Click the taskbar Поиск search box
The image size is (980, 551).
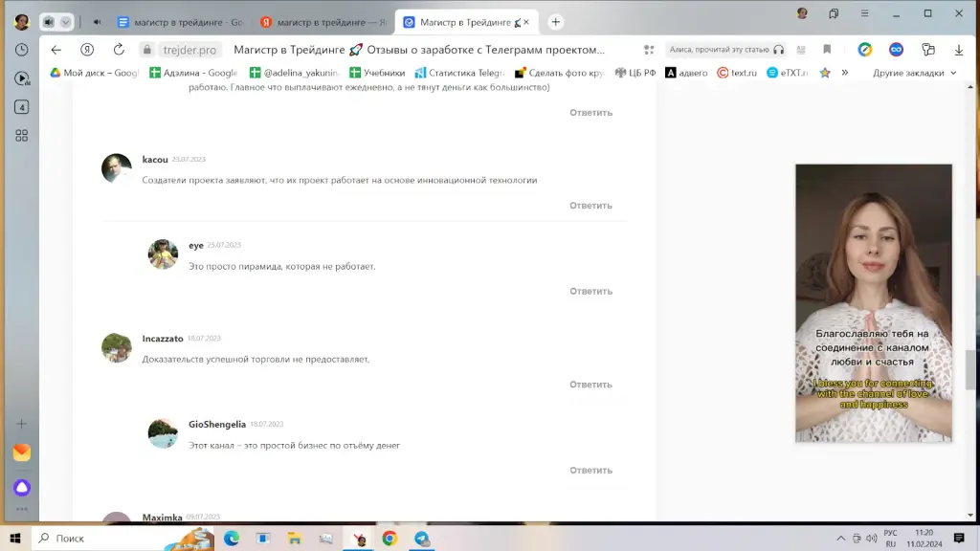click(x=122, y=538)
